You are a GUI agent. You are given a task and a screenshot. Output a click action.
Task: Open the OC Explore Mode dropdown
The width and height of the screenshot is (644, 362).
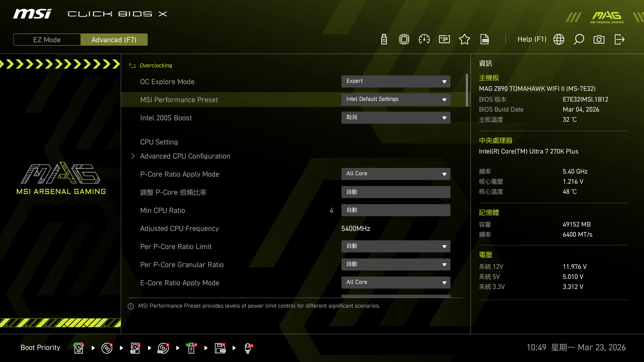[x=396, y=81]
